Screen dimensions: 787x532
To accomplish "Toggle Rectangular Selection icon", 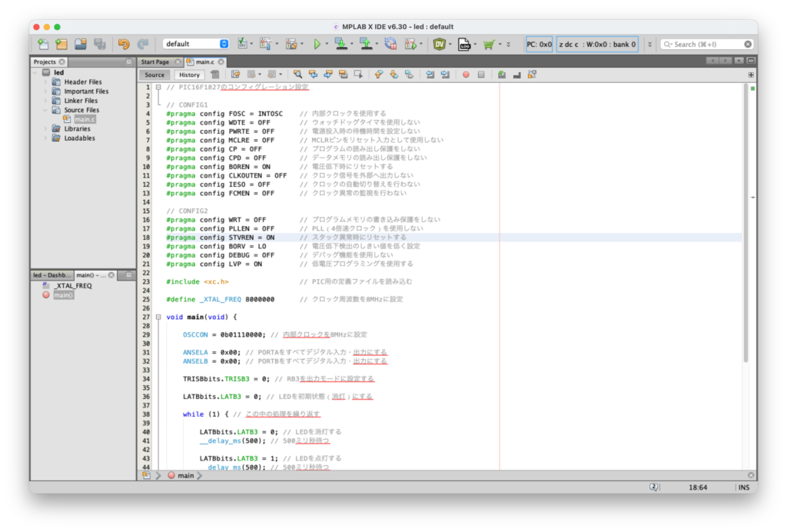I will (x=358, y=75).
